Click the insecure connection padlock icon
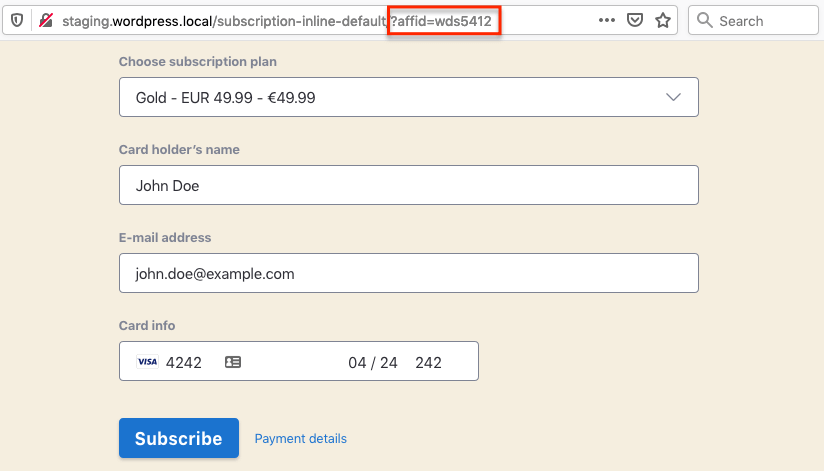Image resolution: width=824 pixels, height=471 pixels. click(x=45, y=20)
